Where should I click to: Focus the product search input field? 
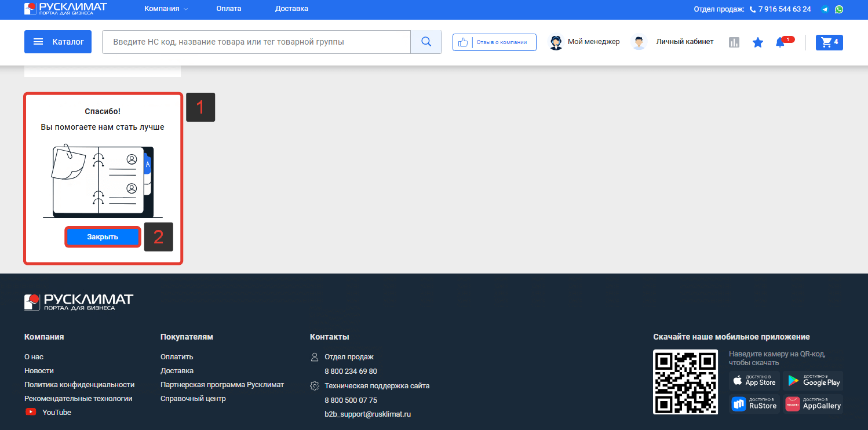click(256, 42)
